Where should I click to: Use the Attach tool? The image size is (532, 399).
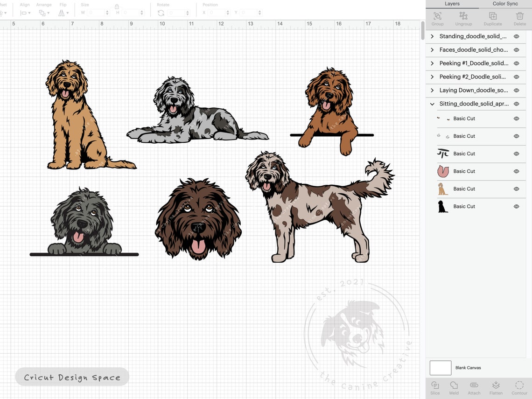(474, 387)
